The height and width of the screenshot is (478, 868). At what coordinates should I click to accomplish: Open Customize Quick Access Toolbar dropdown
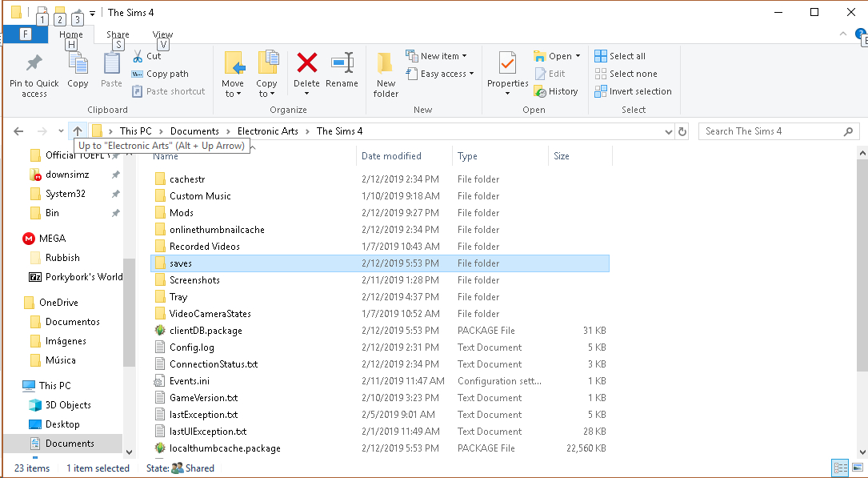pos(93,13)
